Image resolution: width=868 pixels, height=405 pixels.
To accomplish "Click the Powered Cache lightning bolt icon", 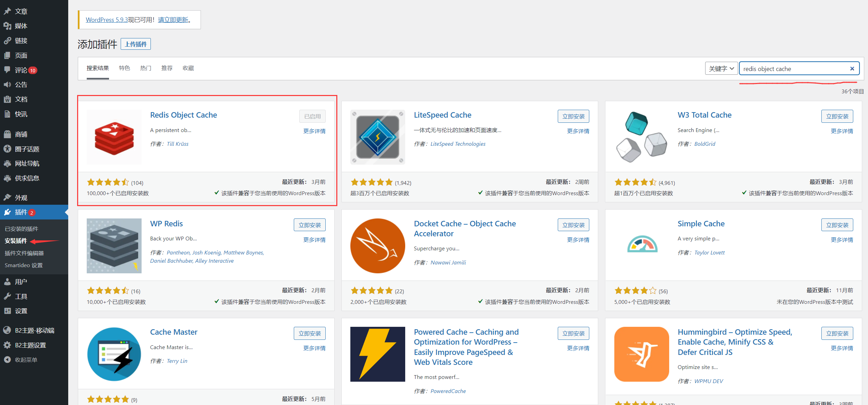I will 377,354.
